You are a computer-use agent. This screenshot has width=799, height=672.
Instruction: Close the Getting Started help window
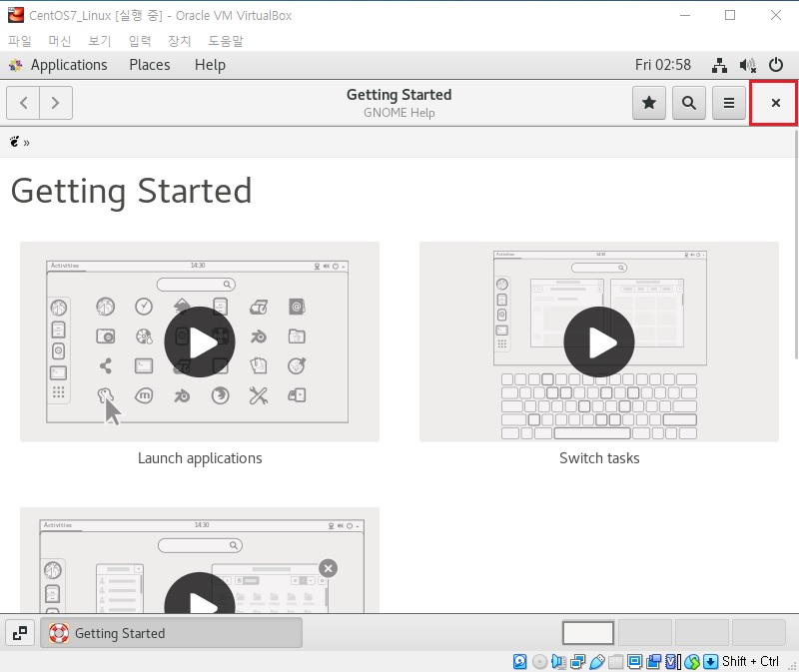(x=775, y=103)
